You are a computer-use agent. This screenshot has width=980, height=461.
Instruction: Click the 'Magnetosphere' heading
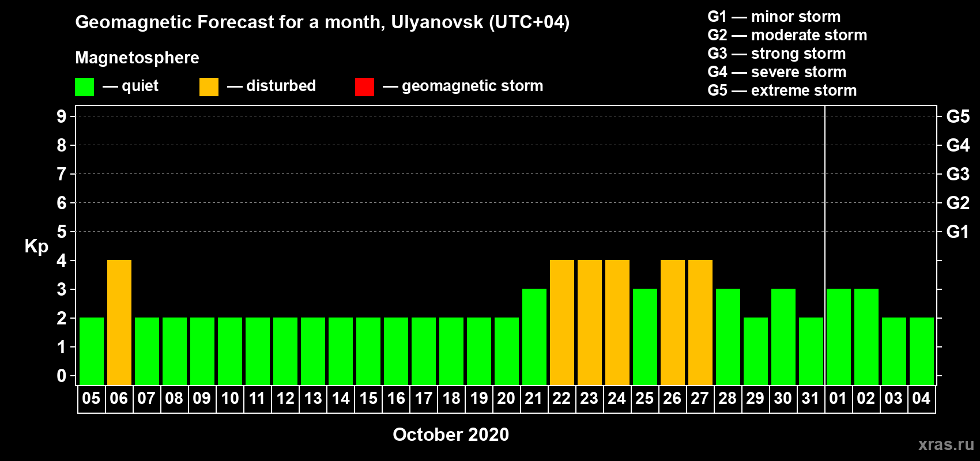point(137,58)
